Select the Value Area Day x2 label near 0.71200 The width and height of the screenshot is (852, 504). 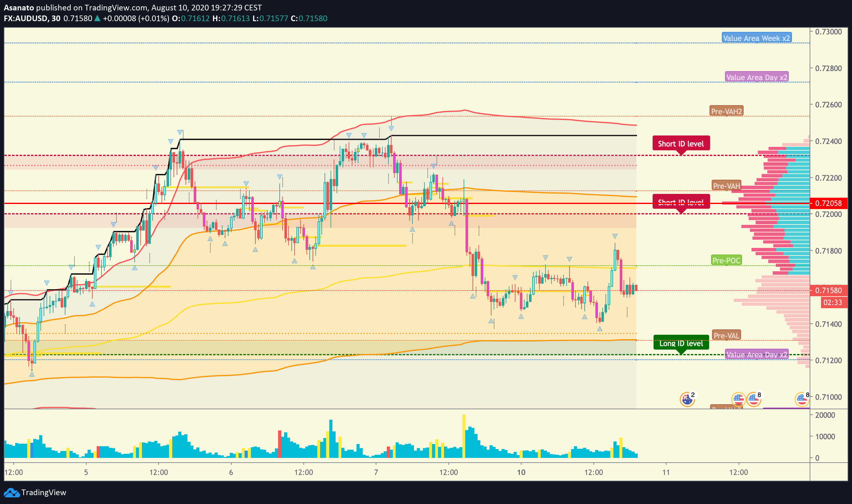(757, 355)
